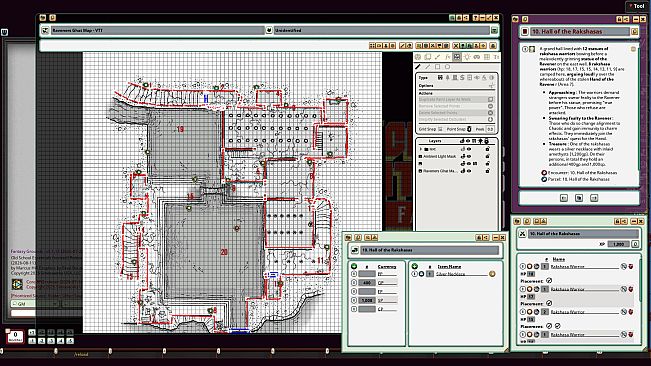Select the straight line drawing tool
651x366 pixels.
(x=427, y=67)
